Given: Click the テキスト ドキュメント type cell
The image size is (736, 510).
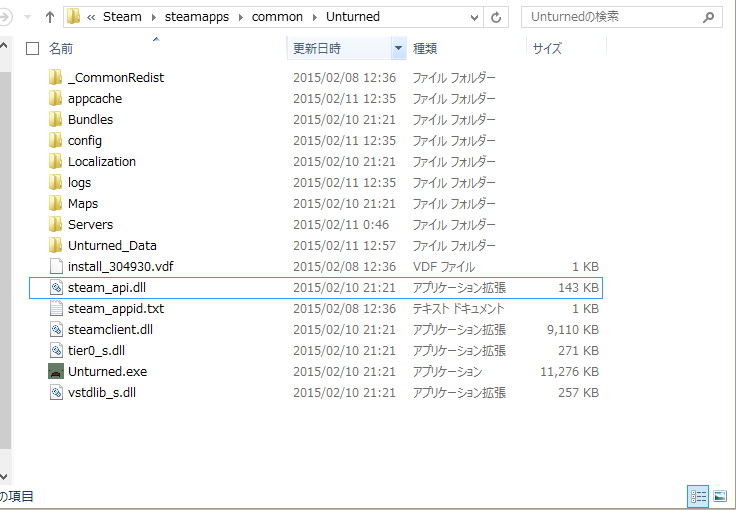Looking at the screenshot, I should 458,308.
